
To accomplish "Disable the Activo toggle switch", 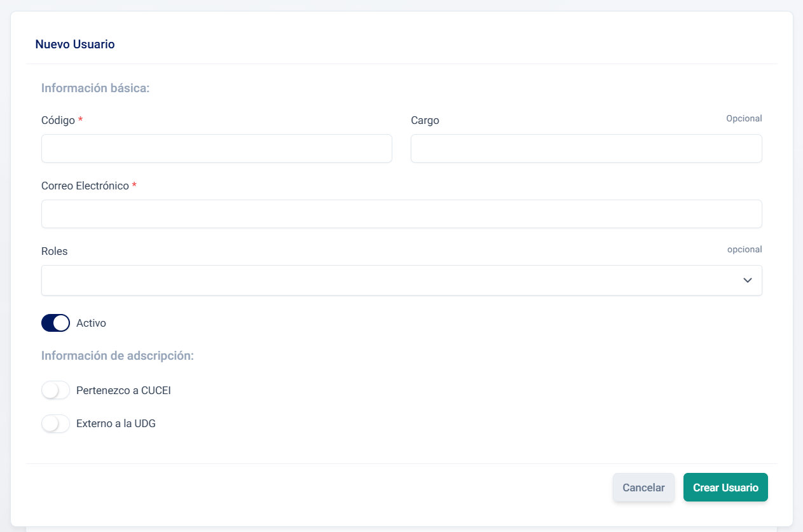I will pos(55,323).
